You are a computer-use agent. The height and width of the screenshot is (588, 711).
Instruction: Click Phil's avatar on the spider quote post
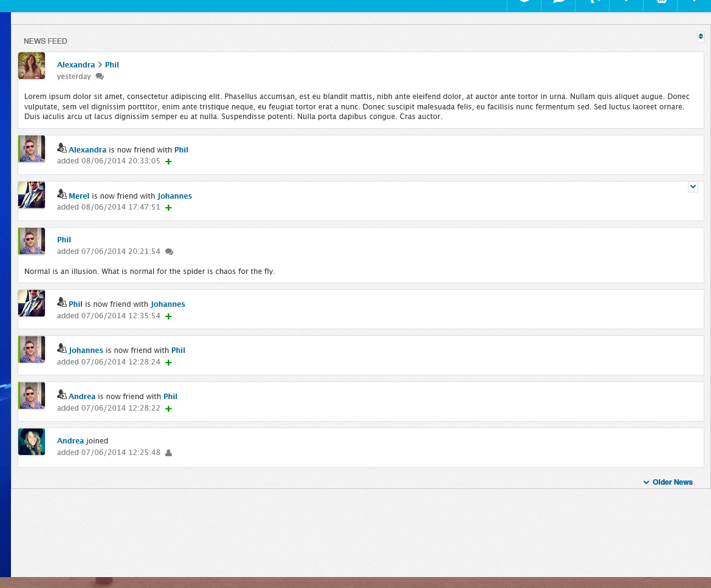pyautogui.click(x=32, y=241)
